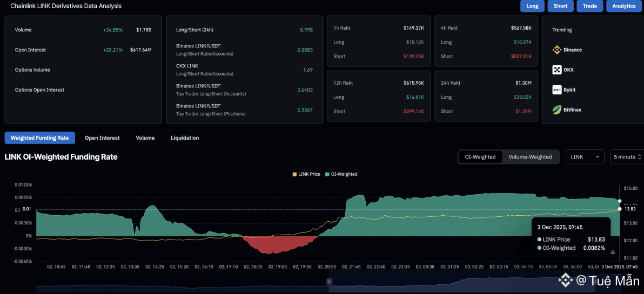644x294 pixels.
Task: Click the Trade button
Action: click(589, 6)
